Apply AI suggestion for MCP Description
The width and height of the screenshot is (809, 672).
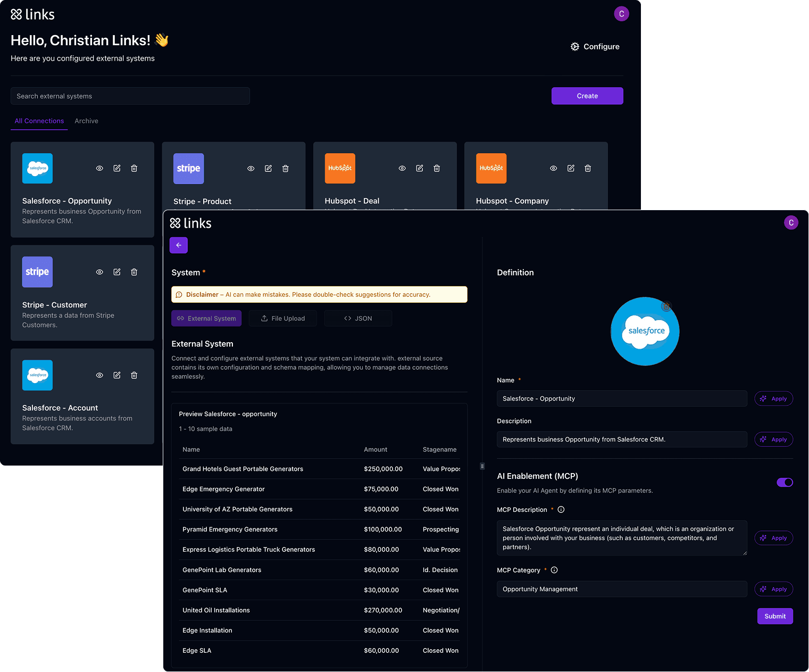(774, 538)
